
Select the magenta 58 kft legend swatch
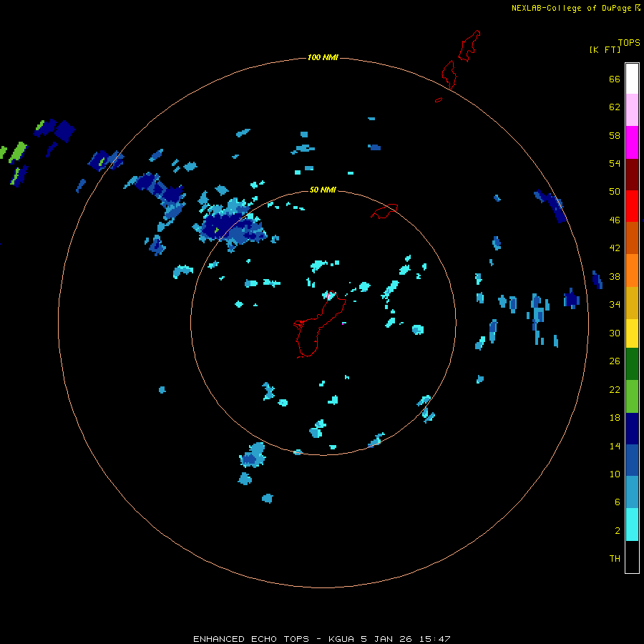pos(632,142)
